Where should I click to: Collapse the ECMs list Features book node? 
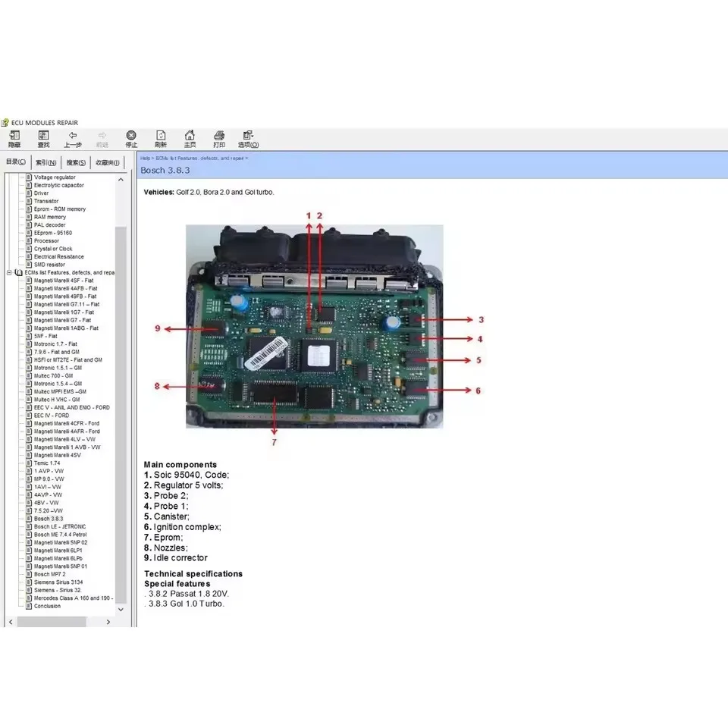tap(8, 271)
